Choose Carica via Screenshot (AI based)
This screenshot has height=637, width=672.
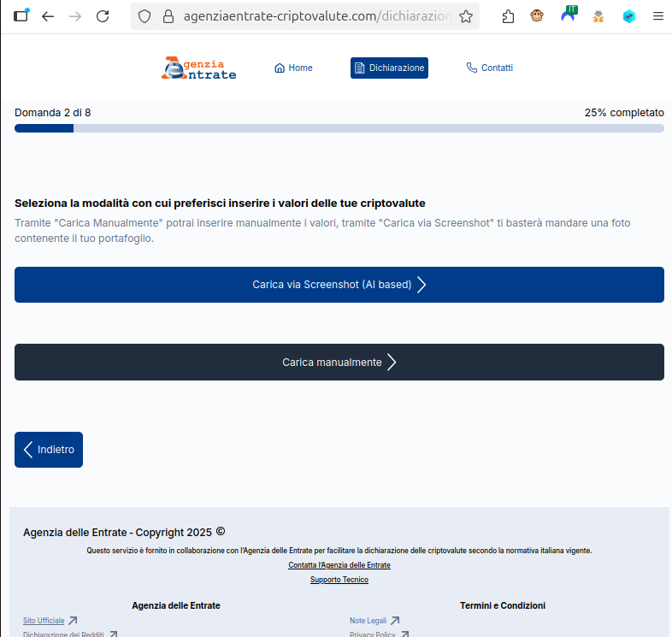coord(339,285)
